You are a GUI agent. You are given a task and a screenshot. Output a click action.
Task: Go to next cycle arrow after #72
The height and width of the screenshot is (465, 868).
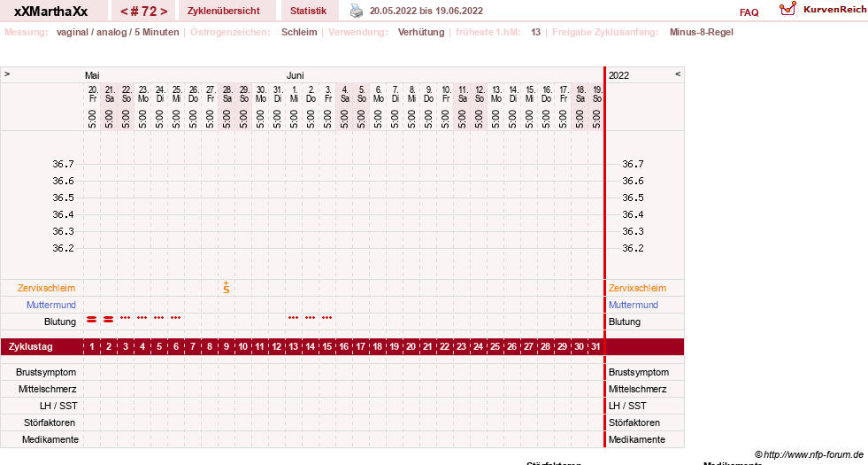tap(164, 12)
